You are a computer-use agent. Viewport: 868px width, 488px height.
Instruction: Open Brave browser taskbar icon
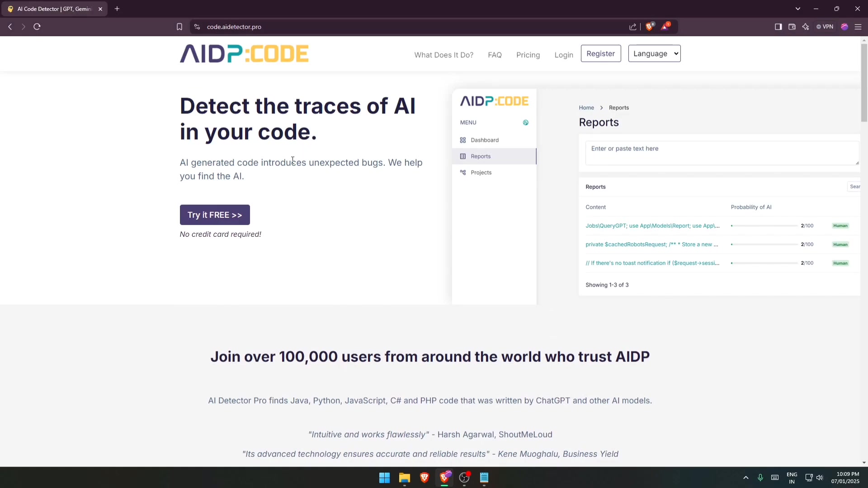424,478
